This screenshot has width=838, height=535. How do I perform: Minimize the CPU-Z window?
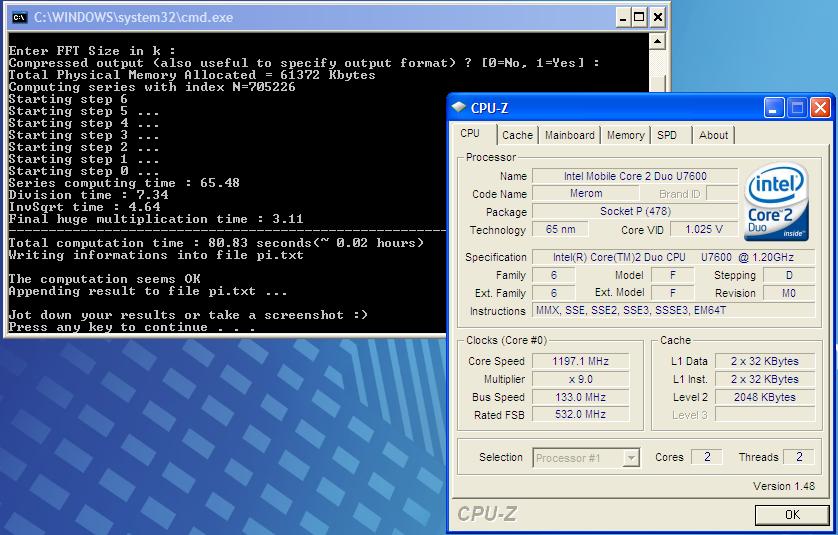pyautogui.click(x=773, y=108)
